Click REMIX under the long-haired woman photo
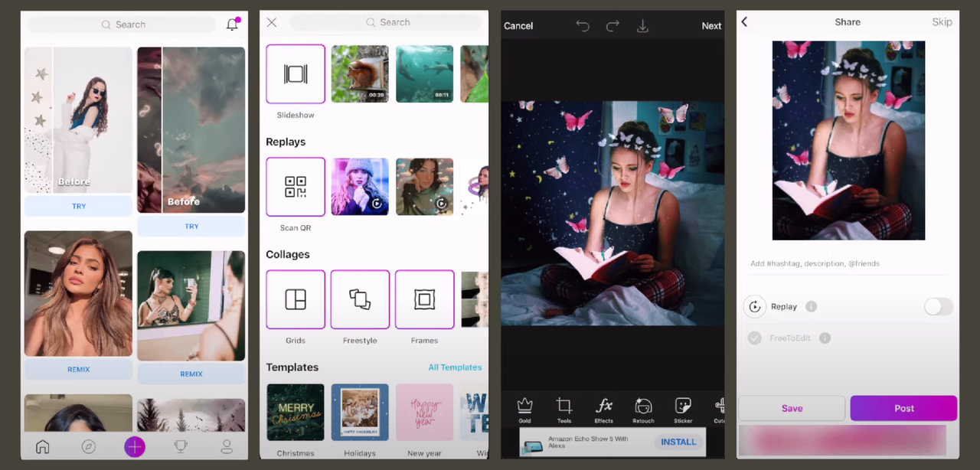Image resolution: width=980 pixels, height=470 pixels. point(79,369)
